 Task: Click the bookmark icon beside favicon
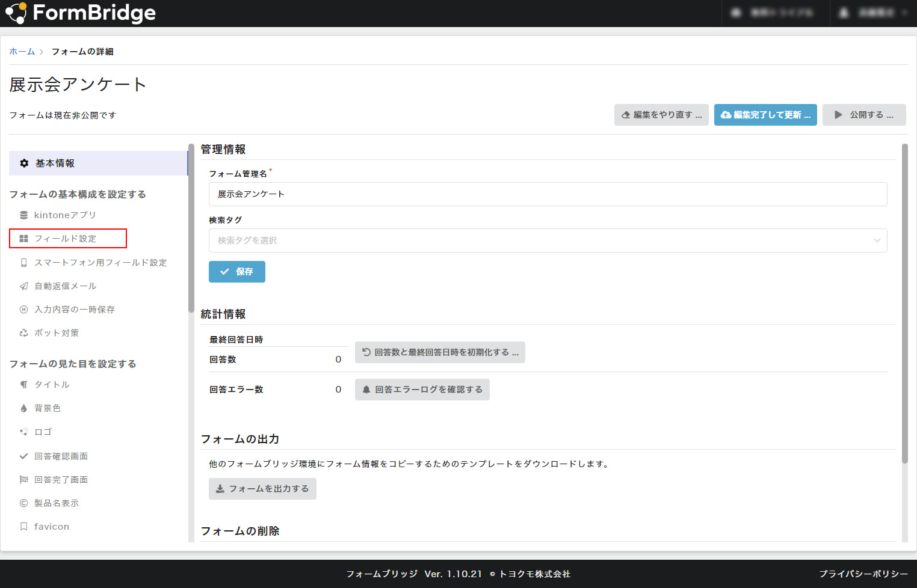[x=24, y=527]
